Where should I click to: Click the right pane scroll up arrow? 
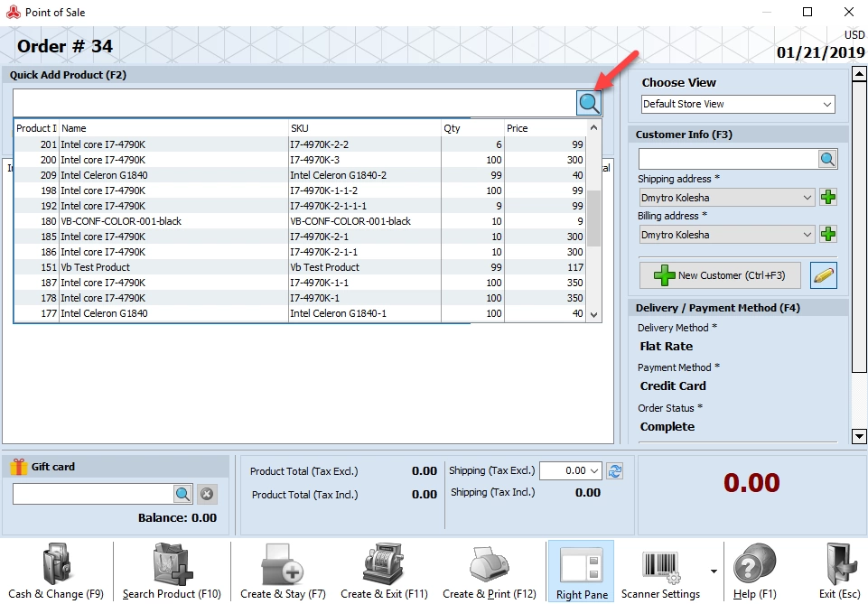[x=859, y=73]
